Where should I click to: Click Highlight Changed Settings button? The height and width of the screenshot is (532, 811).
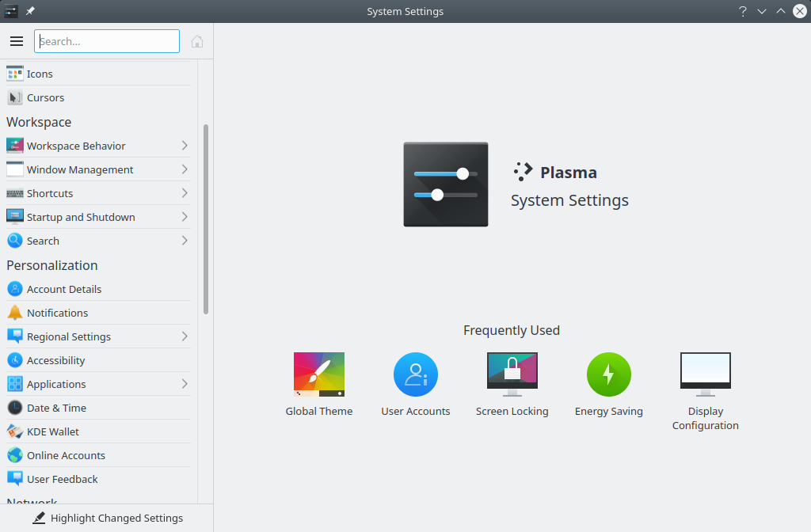click(x=107, y=518)
